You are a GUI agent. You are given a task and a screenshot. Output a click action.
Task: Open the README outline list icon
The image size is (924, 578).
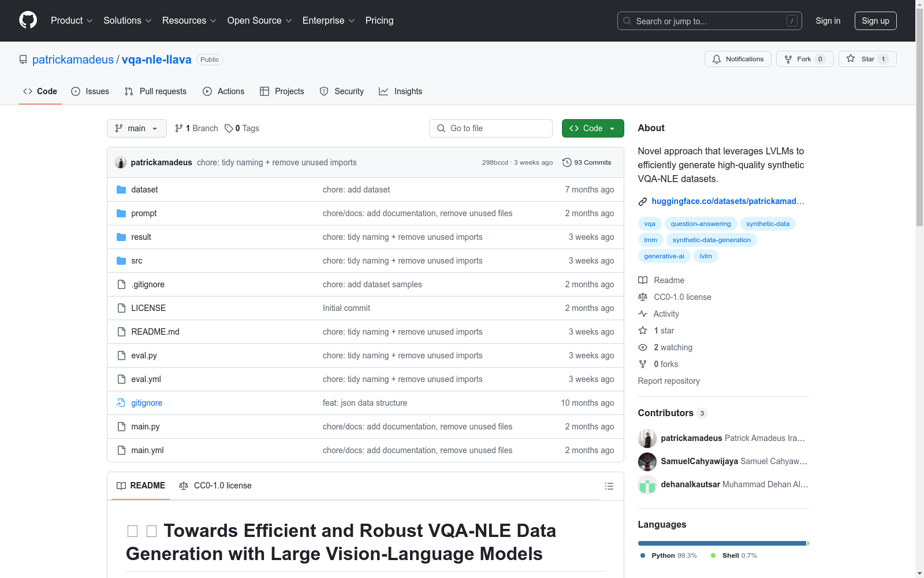click(x=609, y=486)
